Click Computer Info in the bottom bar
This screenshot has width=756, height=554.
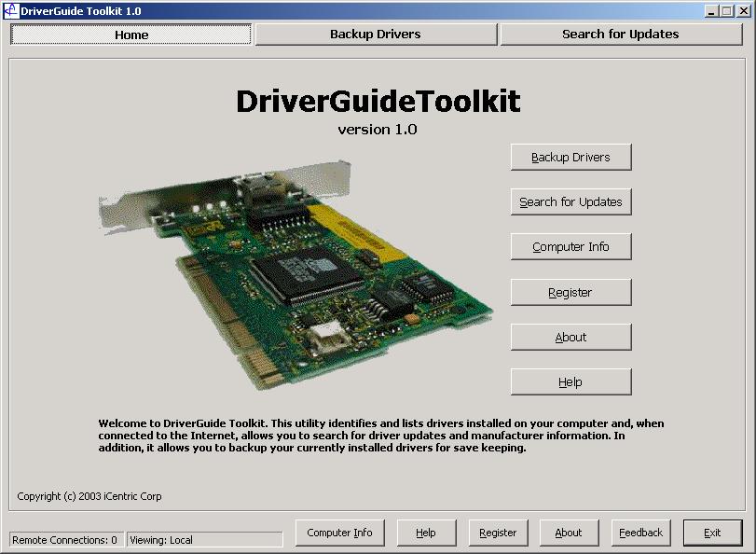point(340,533)
